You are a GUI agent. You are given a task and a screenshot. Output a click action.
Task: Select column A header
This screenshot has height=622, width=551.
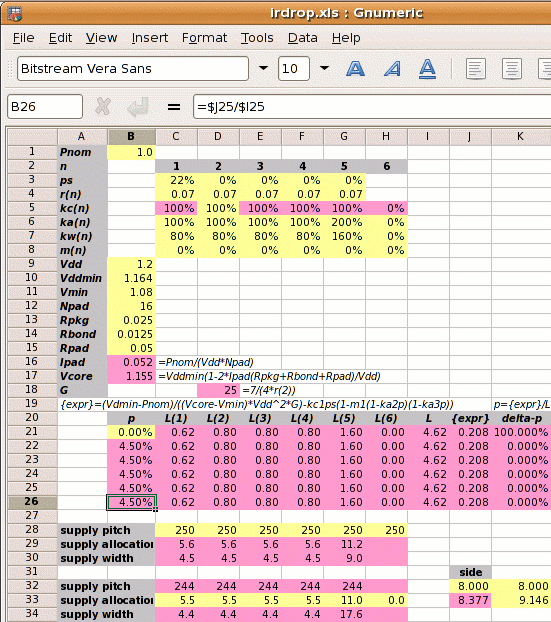point(82,136)
